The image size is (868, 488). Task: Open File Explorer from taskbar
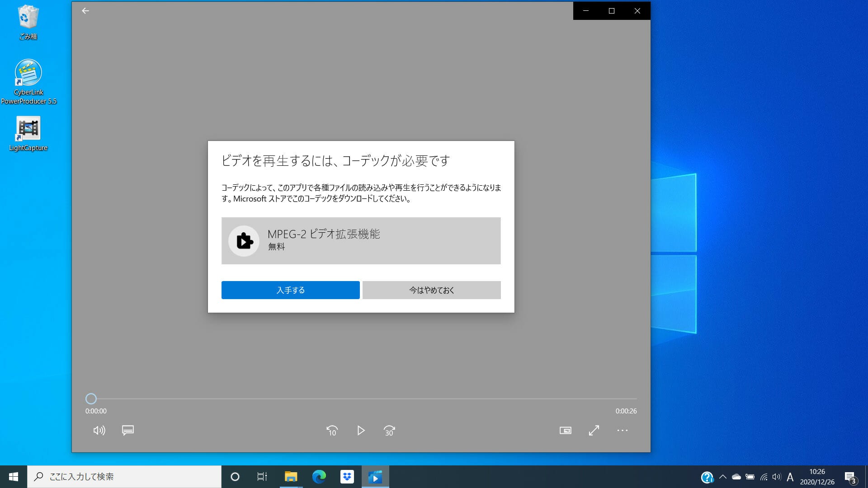click(x=291, y=477)
